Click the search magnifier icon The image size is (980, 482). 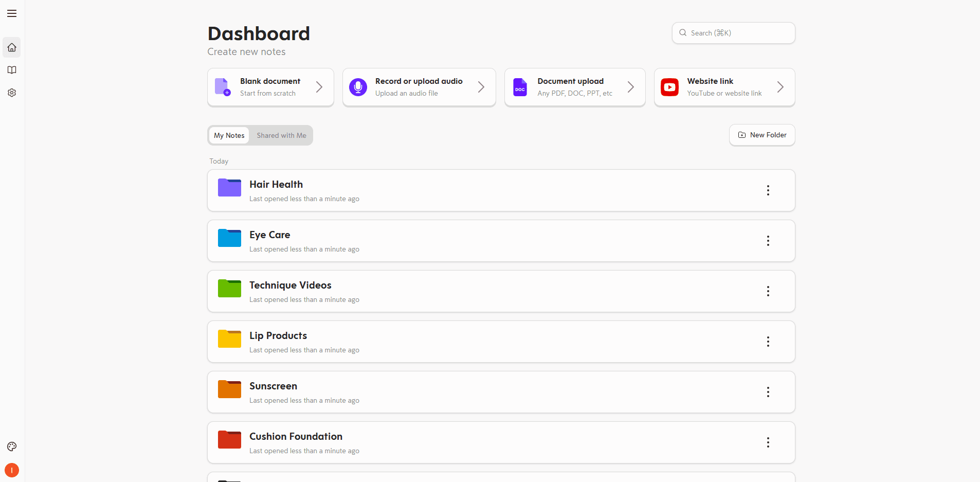click(683, 33)
